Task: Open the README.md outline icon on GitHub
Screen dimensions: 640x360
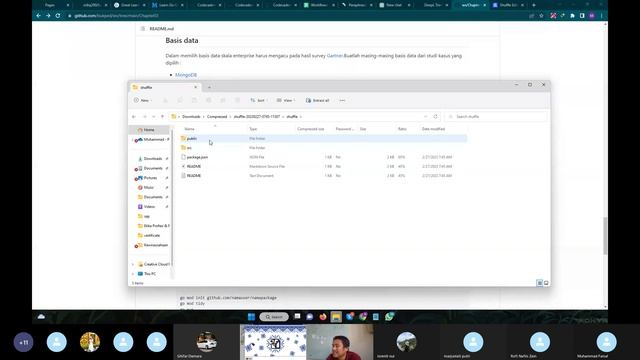Action: 143,29
